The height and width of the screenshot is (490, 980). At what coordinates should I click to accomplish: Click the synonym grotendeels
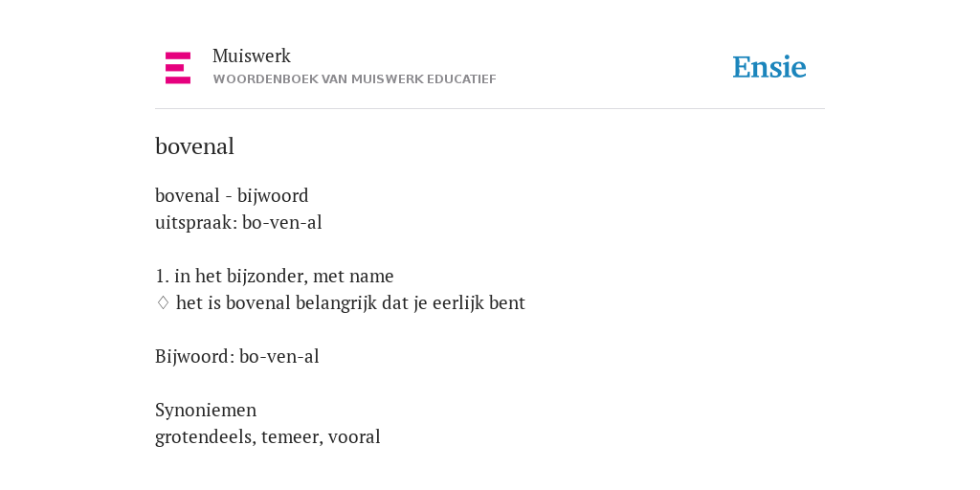click(x=205, y=436)
